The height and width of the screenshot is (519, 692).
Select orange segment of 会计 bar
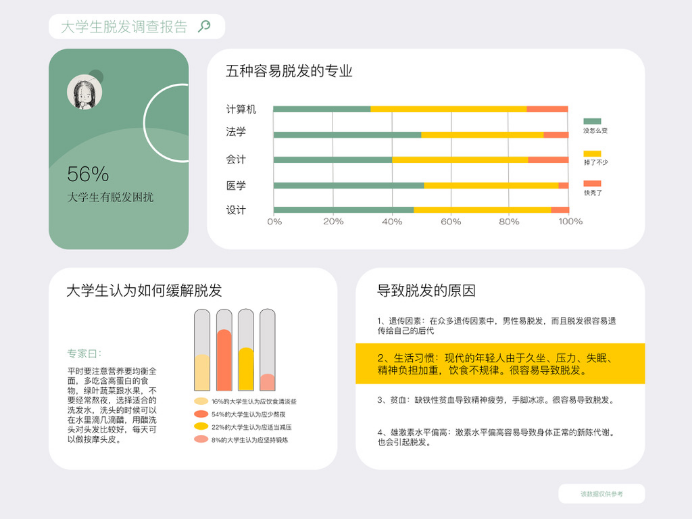(548, 160)
